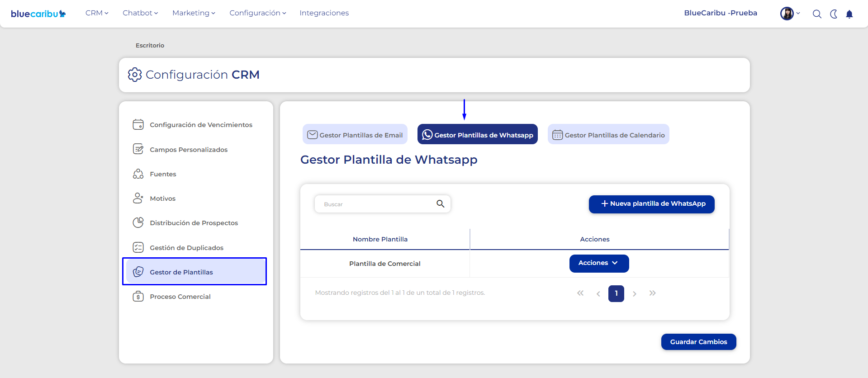
Task: Click the plus icon on Nueva plantilla
Action: pos(604,204)
